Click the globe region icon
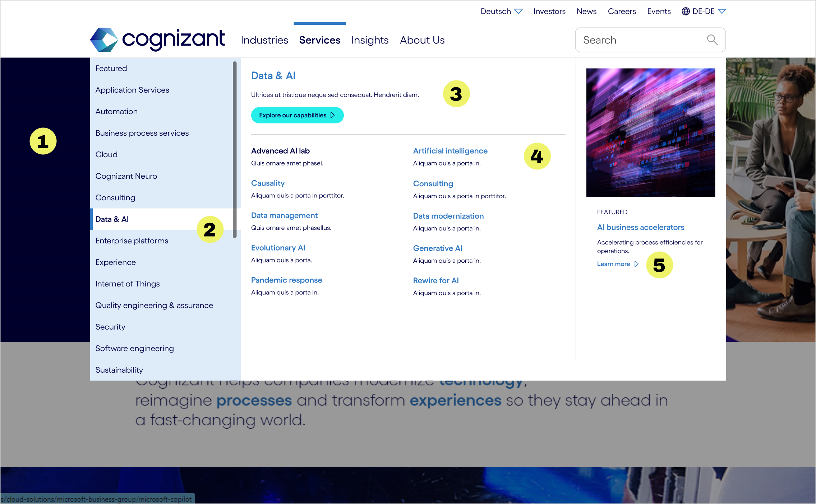816x504 pixels. point(686,11)
